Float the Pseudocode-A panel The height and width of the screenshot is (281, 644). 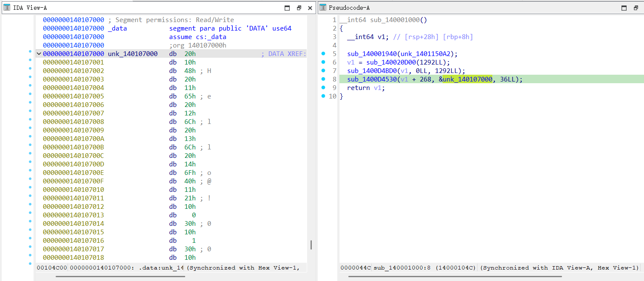coord(636,8)
